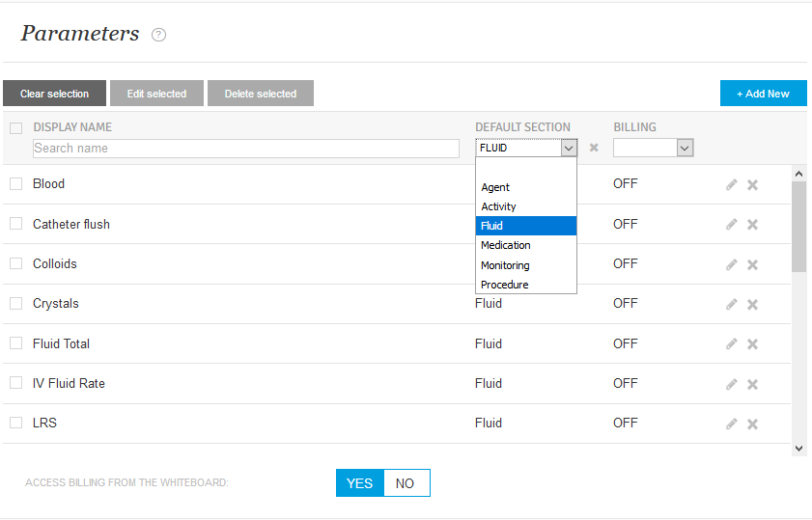Check the LRS row checkbox
The image size is (812, 520).
[16, 423]
